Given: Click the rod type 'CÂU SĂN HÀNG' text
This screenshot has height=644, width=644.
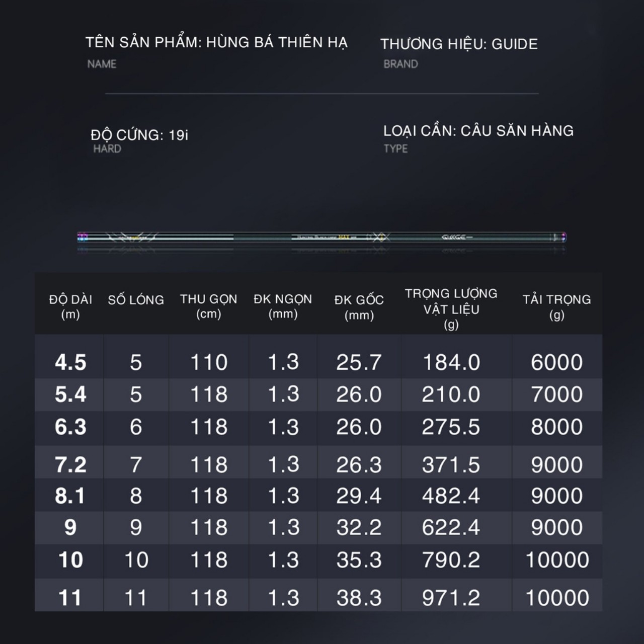Looking at the screenshot, I should pos(517,131).
